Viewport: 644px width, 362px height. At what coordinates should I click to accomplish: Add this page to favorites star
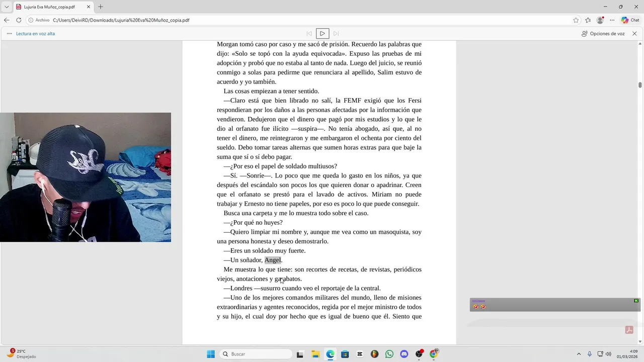[576, 20]
